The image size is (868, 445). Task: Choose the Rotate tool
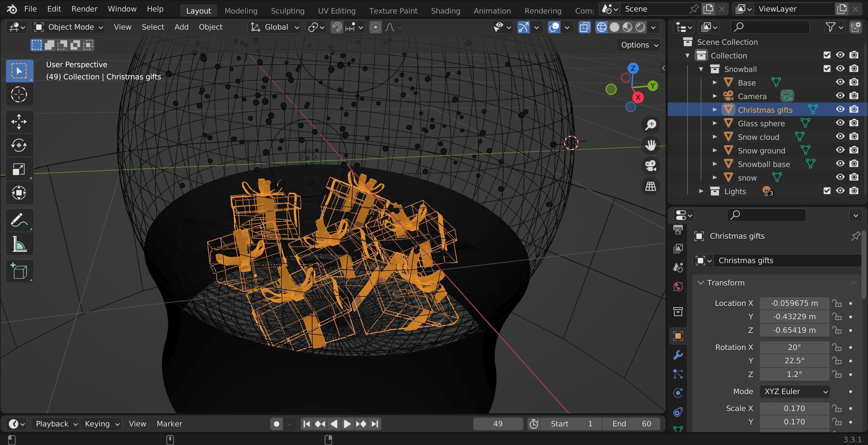pyautogui.click(x=19, y=145)
